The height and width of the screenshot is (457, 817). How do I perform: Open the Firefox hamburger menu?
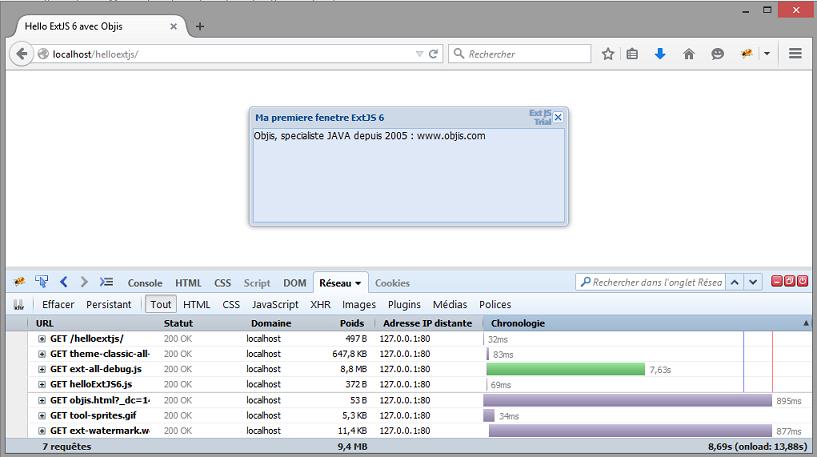click(795, 54)
